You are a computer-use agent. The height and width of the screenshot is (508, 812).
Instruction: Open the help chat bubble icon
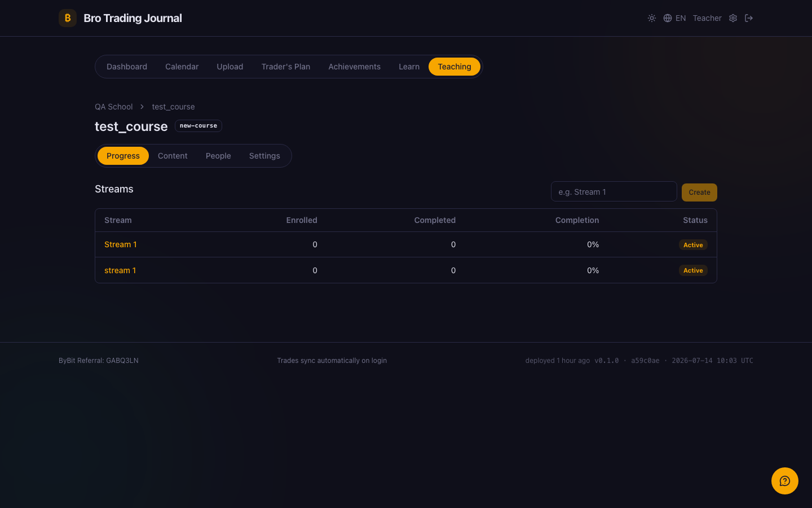[x=785, y=481]
